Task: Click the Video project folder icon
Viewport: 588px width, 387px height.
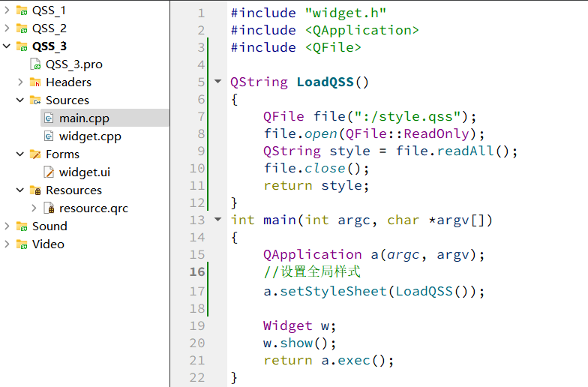Action: pos(22,244)
